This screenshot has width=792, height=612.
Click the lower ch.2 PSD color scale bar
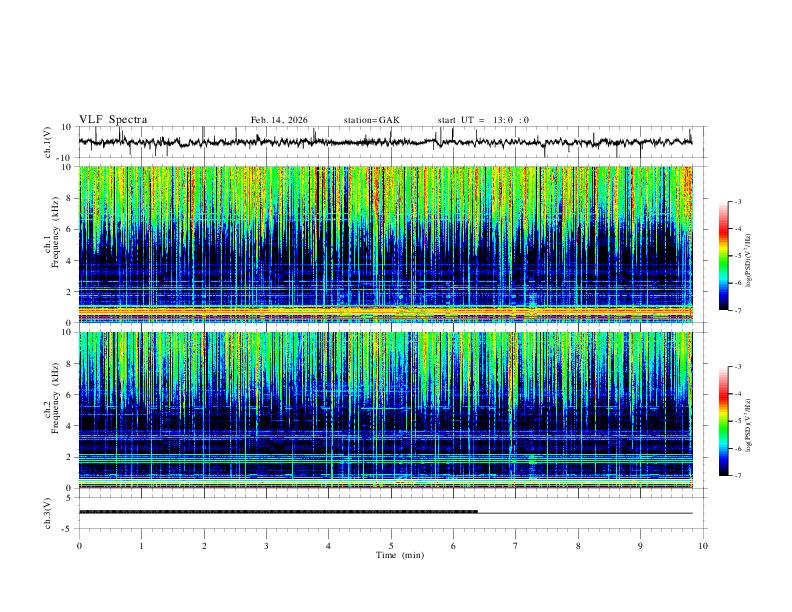[724, 421]
